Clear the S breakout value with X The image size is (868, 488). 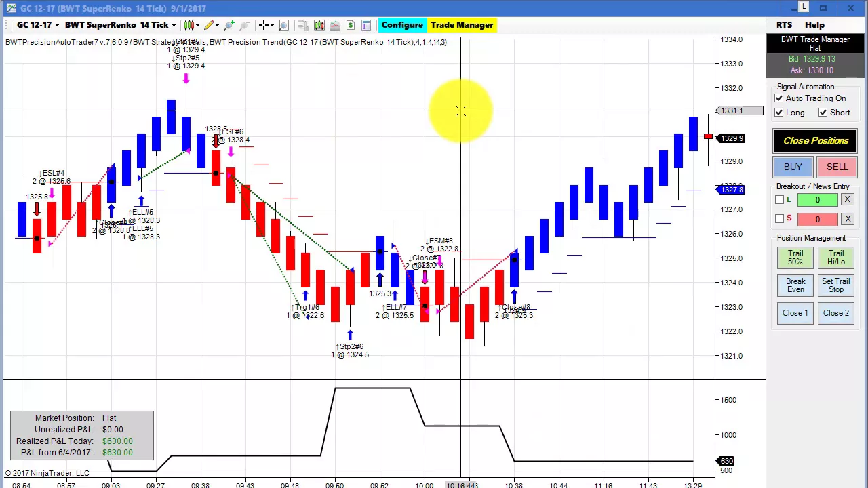tap(848, 219)
